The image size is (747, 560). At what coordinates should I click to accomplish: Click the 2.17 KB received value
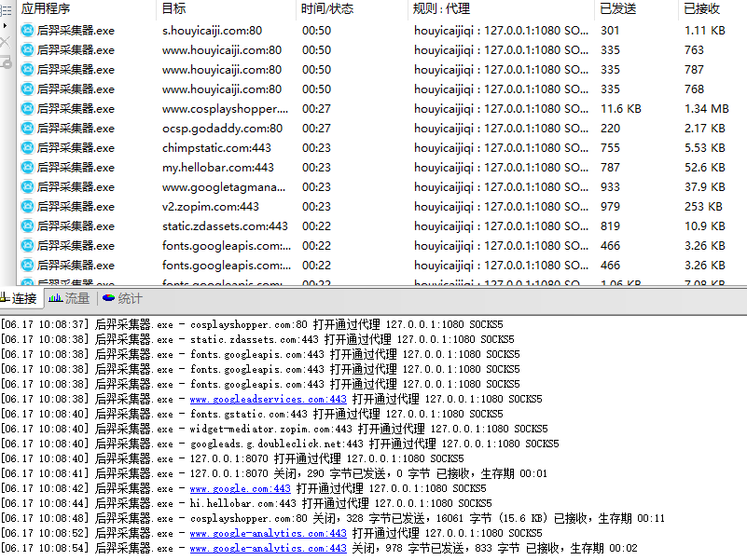tap(705, 128)
